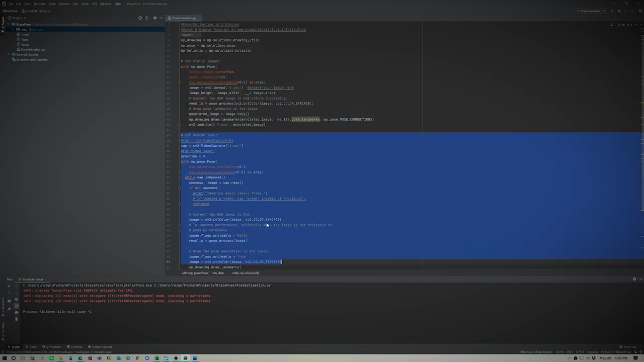The width and height of the screenshot is (644, 362).
Task: Open Project panel settings gear
Action: click(x=154, y=18)
